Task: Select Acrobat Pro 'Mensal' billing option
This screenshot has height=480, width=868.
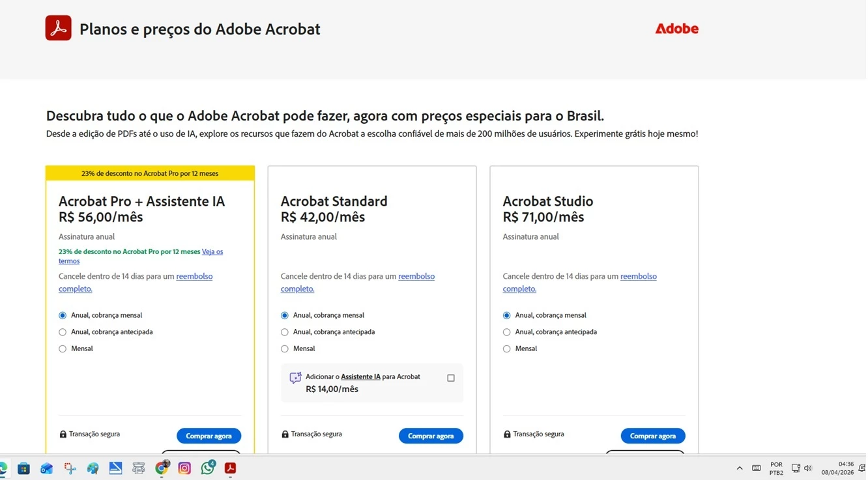Action: (x=63, y=349)
